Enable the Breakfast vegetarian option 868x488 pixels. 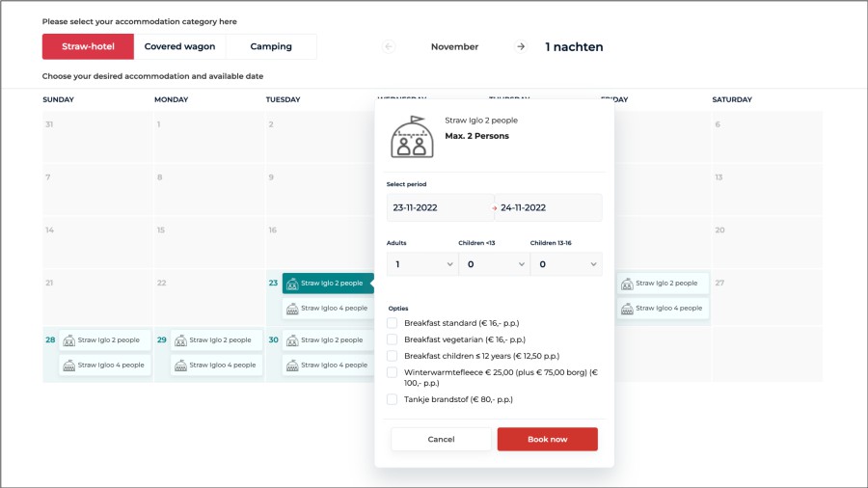pos(392,339)
